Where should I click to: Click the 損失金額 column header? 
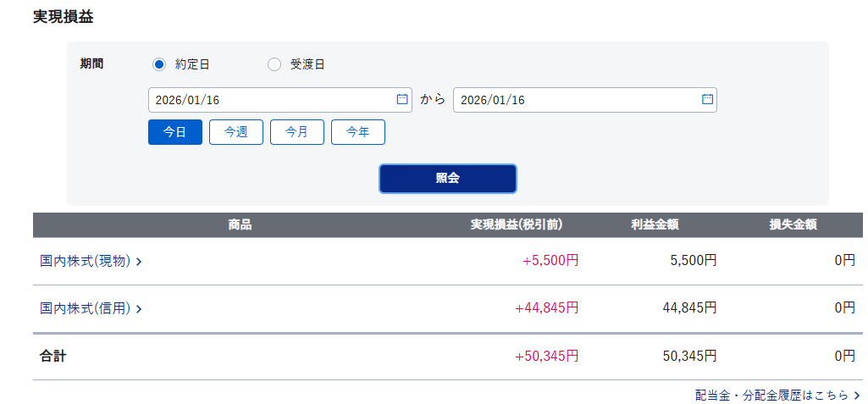click(793, 225)
